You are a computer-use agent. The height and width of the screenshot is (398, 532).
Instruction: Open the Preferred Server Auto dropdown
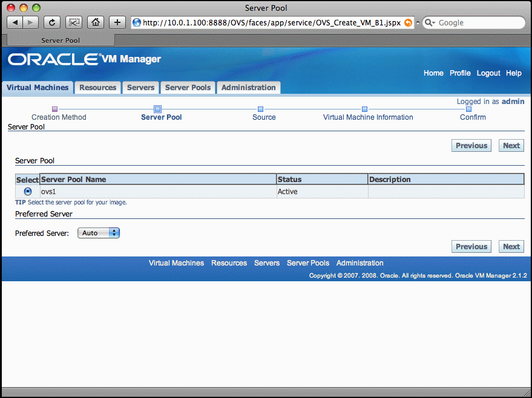[x=99, y=233]
